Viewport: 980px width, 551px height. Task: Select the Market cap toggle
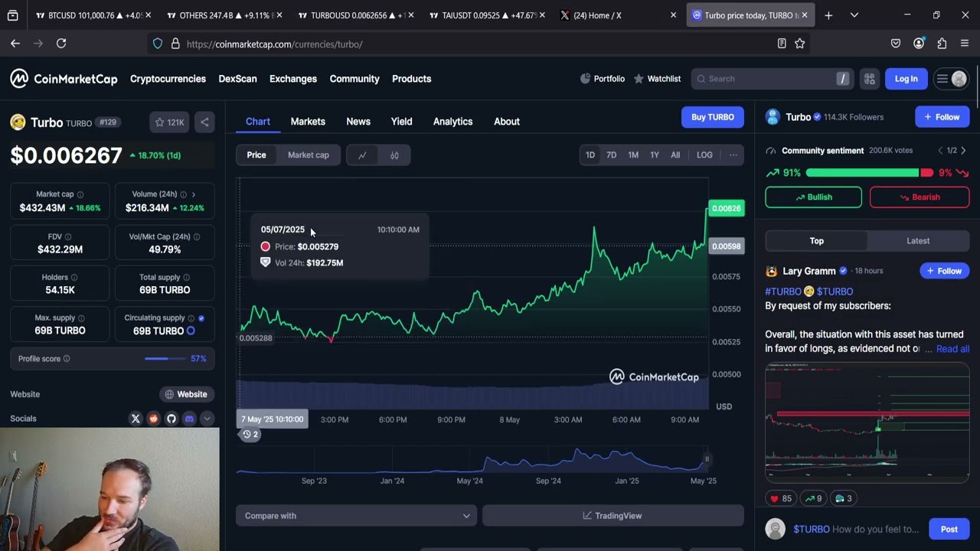pos(309,155)
